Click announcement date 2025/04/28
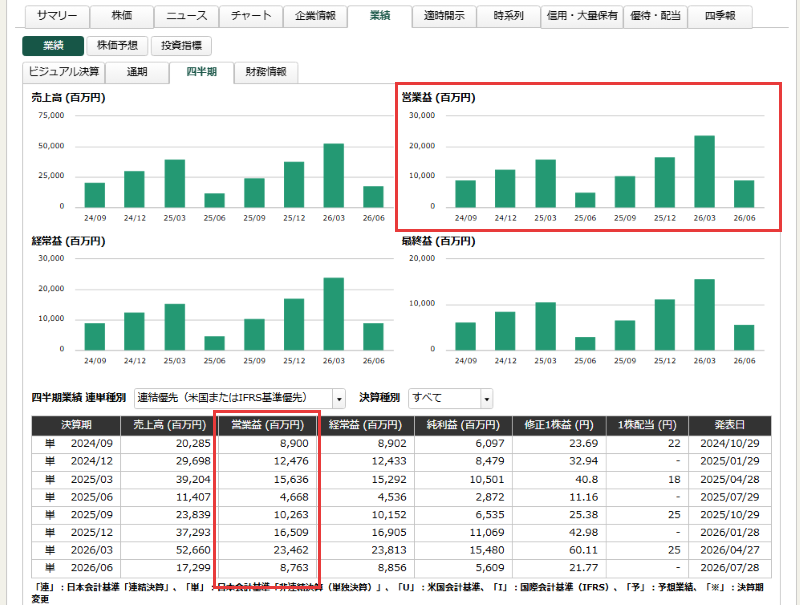800x605 pixels. coord(730,480)
